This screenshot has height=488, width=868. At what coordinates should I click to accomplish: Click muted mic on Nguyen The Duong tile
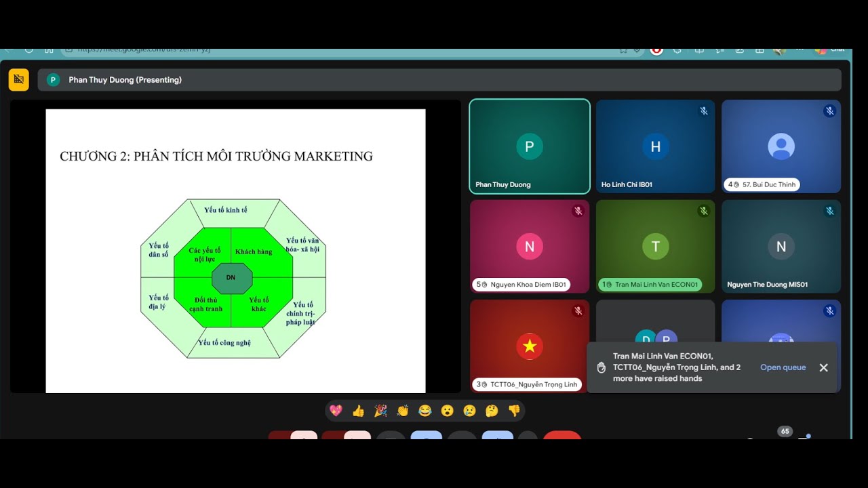tap(830, 211)
